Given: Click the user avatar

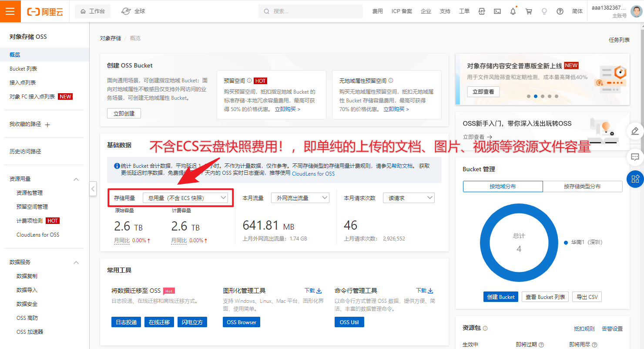Looking at the screenshot, I should [637, 11].
